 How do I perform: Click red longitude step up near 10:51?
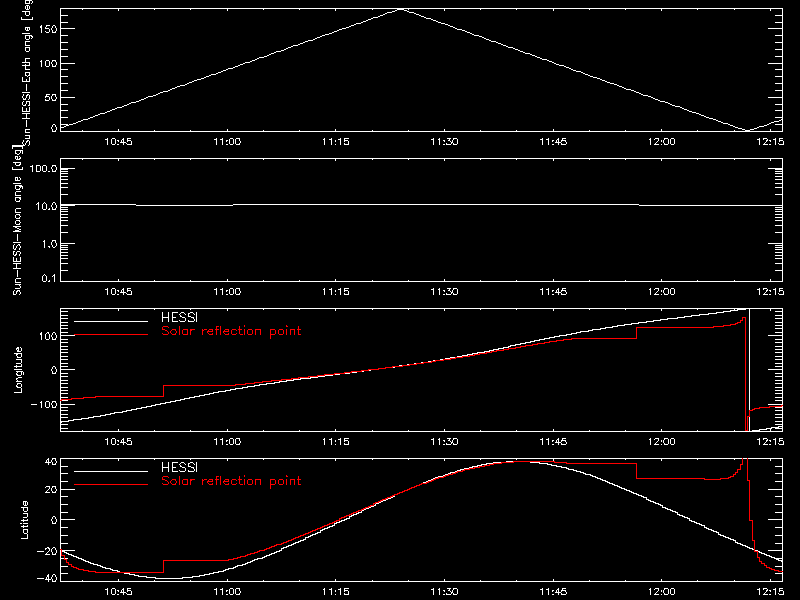point(164,391)
